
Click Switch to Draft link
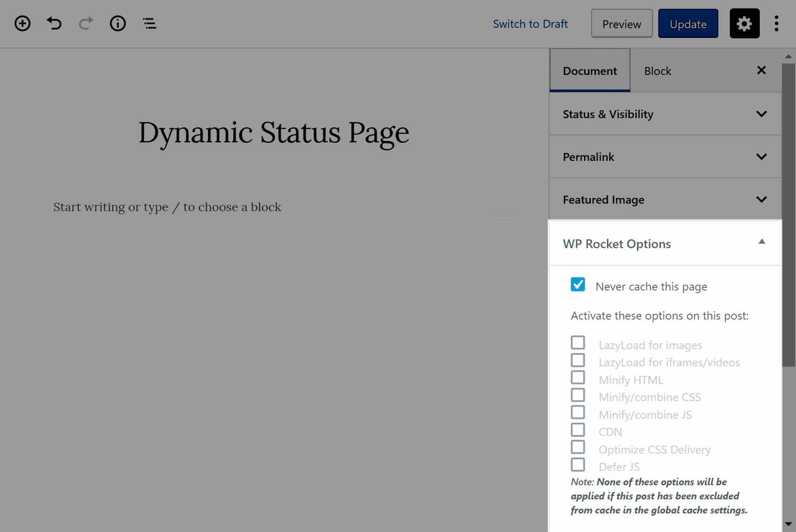pyautogui.click(x=530, y=24)
